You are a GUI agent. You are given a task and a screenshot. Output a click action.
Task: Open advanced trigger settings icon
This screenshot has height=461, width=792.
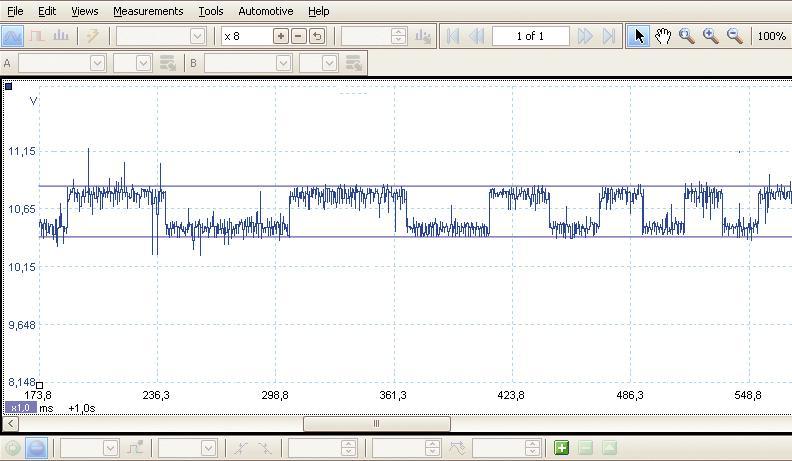pos(135,448)
